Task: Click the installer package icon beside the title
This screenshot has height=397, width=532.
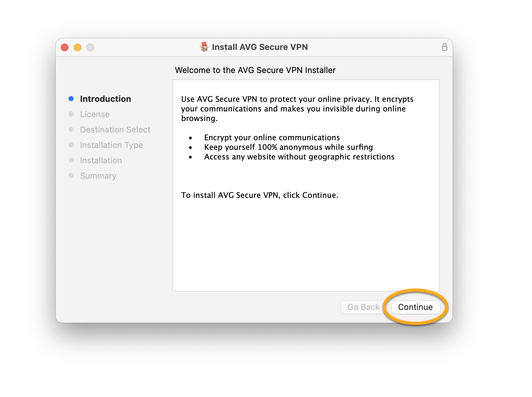Action: coord(204,47)
